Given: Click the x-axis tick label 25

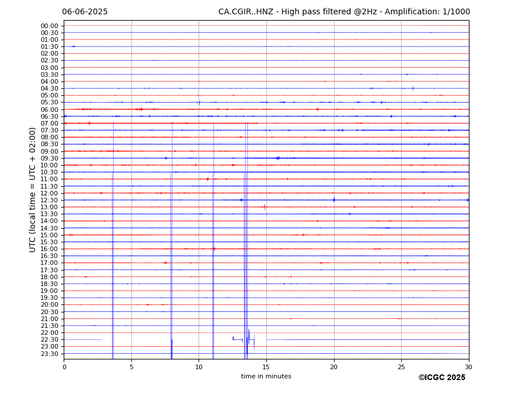Looking at the screenshot, I should 401,367.
